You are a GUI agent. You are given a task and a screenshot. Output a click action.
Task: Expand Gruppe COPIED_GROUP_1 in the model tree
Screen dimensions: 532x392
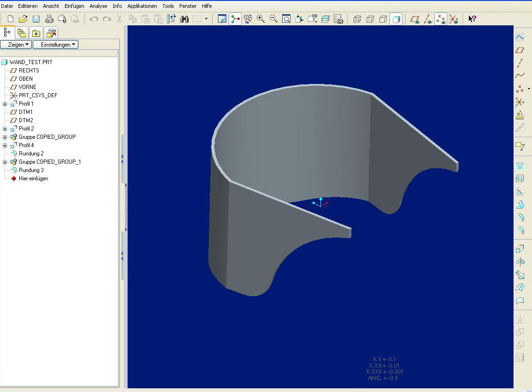point(5,162)
